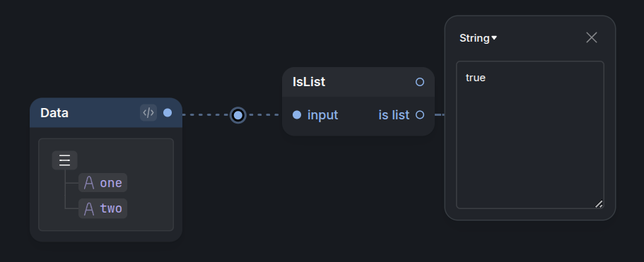The height and width of the screenshot is (262, 644).
Task: Select the list item one
Action: coord(103,183)
